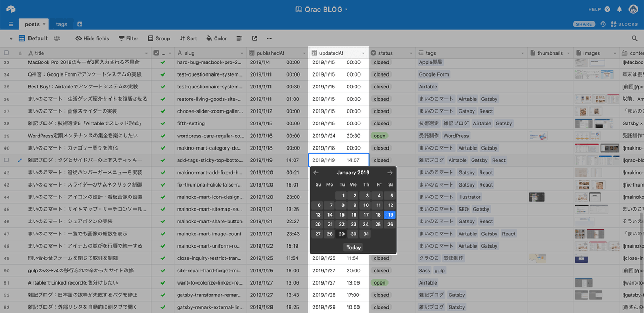Image resolution: width=644 pixels, height=313 pixels.
Task: Click the notification bell
Action: click(x=619, y=9)
